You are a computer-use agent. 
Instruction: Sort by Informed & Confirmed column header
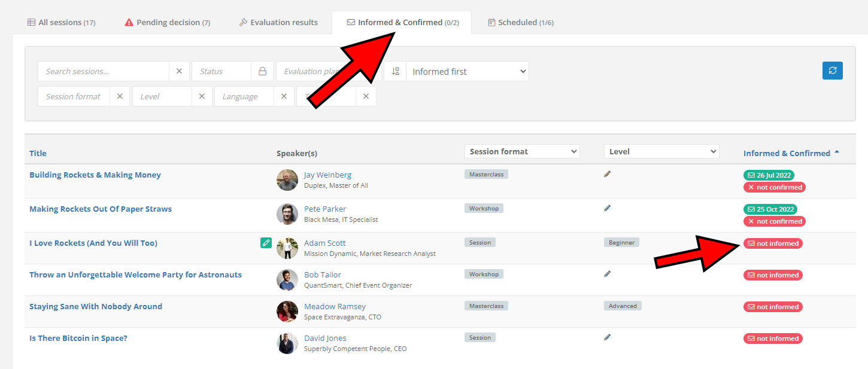tap(787, 153)
